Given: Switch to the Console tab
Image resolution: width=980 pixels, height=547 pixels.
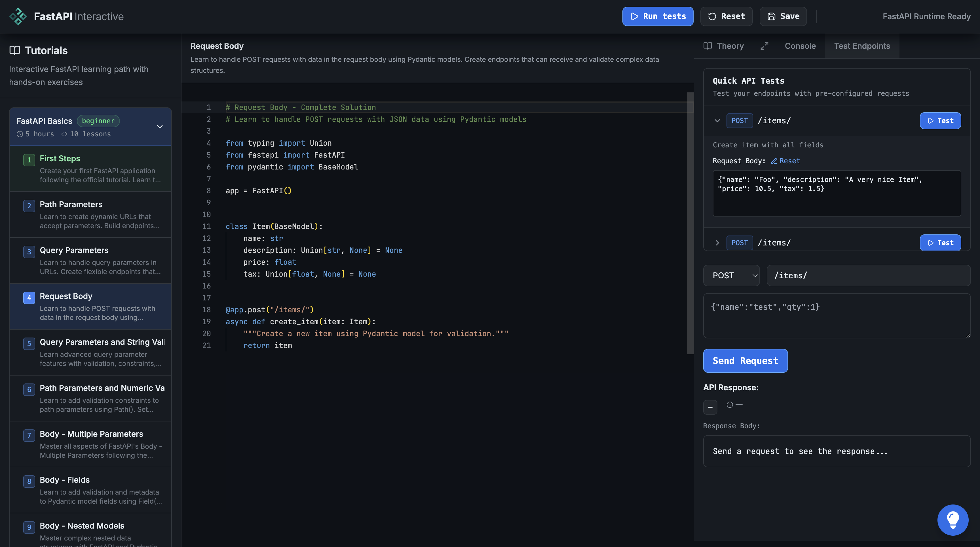Looking at the screenshot, I should click(x=800, y=46).
